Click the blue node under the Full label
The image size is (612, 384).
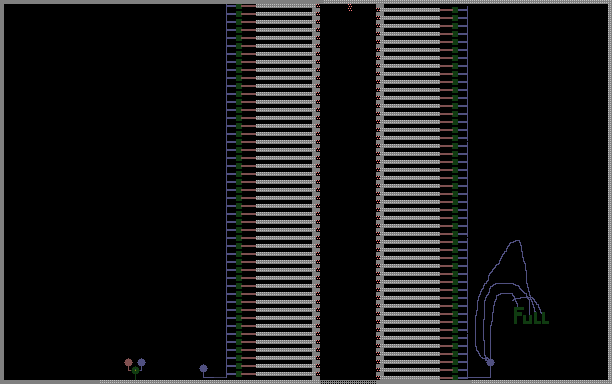pos(490,363)
